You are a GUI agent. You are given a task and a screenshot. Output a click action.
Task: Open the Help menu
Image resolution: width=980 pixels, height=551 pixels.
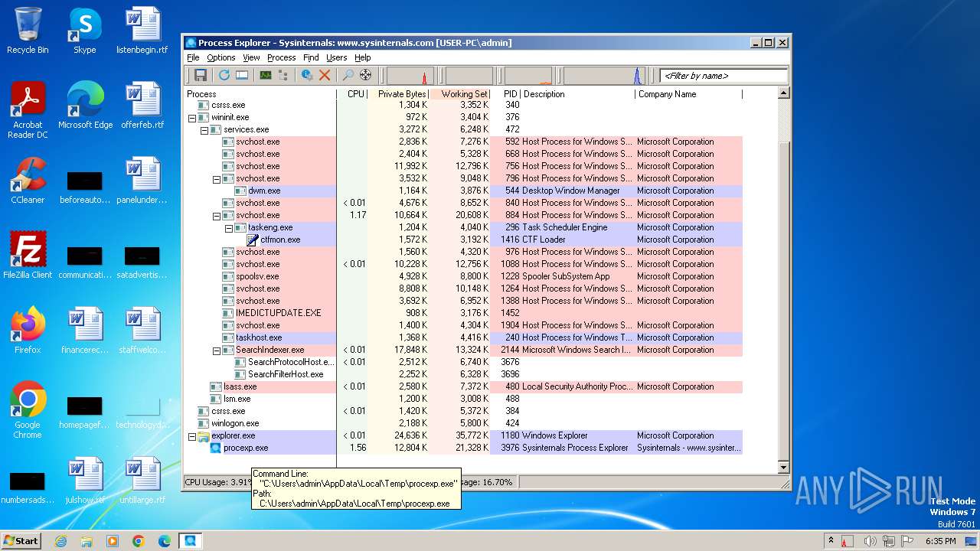pyautogui.click(x=363, y=57)
